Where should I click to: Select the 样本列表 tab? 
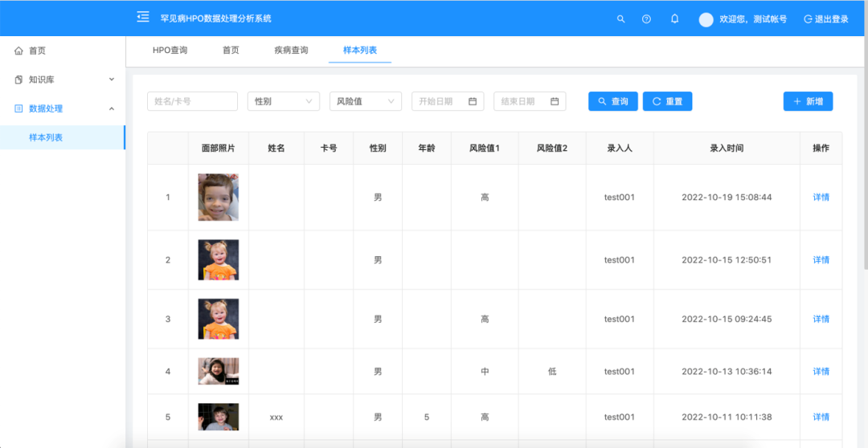pos(360,51)
